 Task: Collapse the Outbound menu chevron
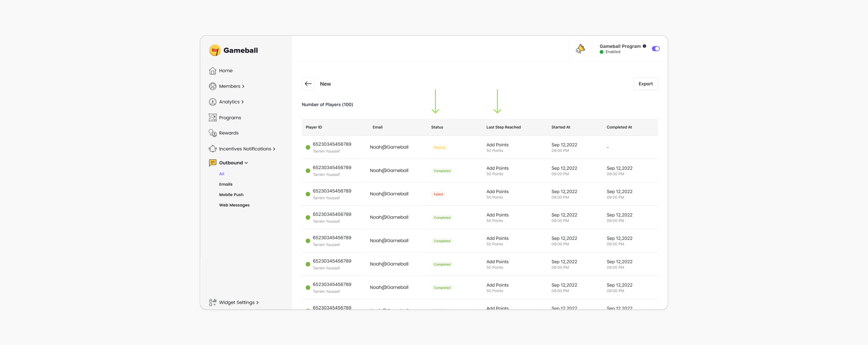[x=246, y=163]
